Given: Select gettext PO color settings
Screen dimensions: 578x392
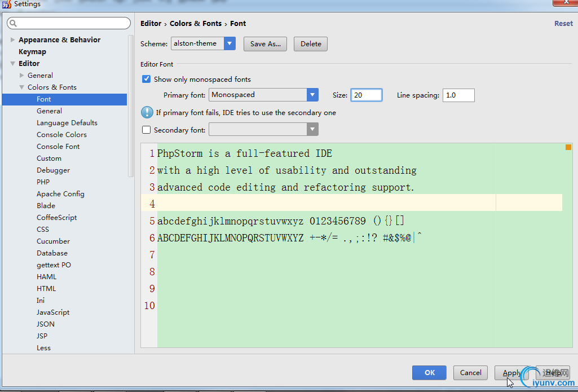Looking at the screenshot, I should click(54, 265).
